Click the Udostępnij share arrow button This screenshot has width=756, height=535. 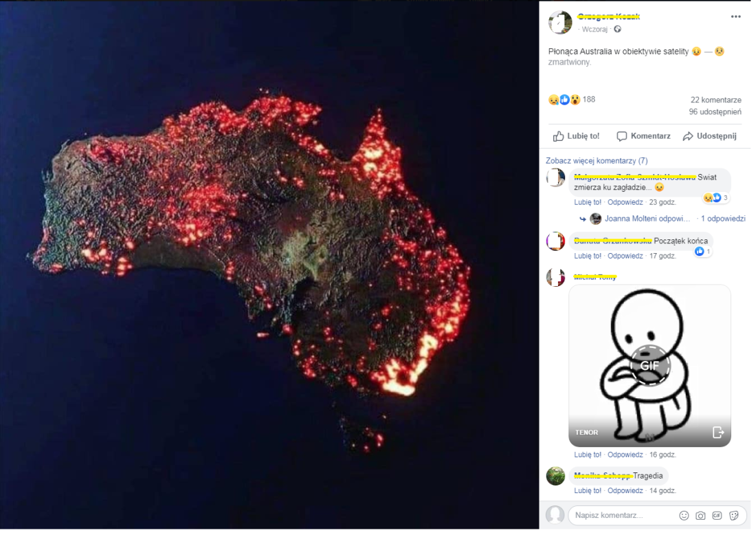[710, 136]
